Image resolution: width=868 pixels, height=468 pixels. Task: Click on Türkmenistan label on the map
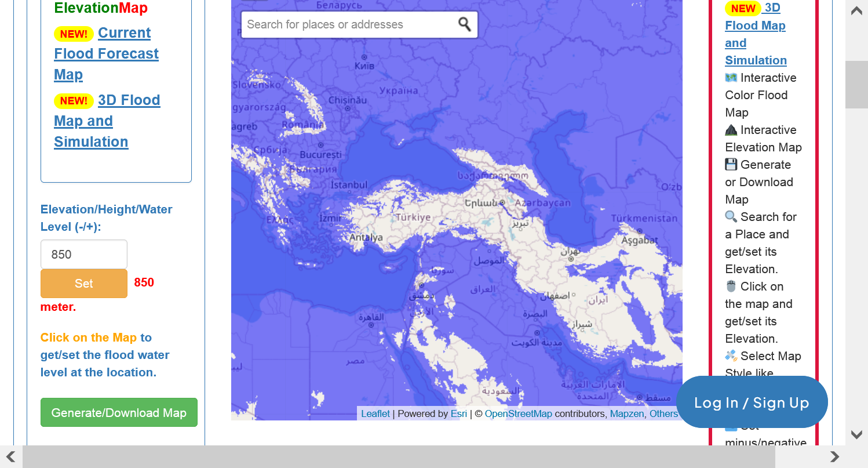pyautogui.click(x=644, y=219)
